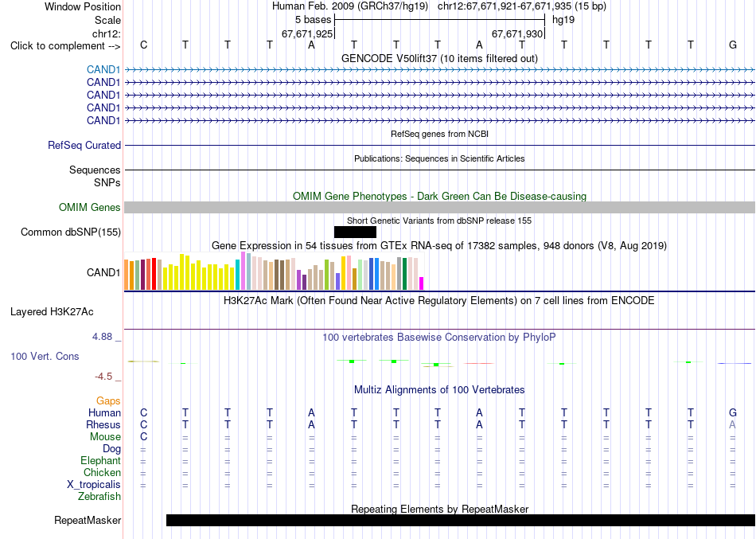
Task: Click the red bar in GTEx expression chart
Action: [x=154, y=274]
